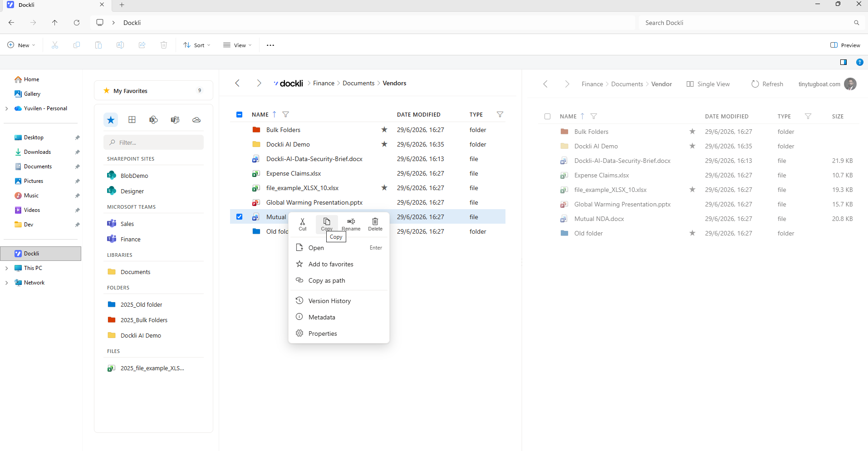Click Refresh in right pane
The height and width of the screenshot is (451, 868).
(767, 84)
